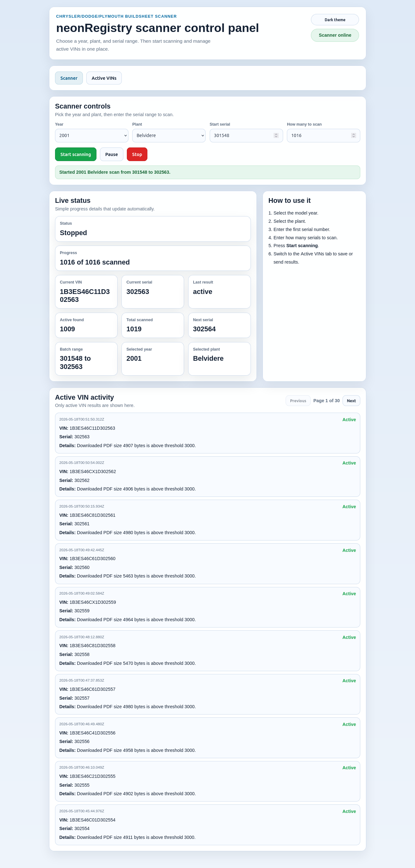Viewport: 415px width, 868px height.
Task: Select Status value Stopped
Action: coord(73,233)
